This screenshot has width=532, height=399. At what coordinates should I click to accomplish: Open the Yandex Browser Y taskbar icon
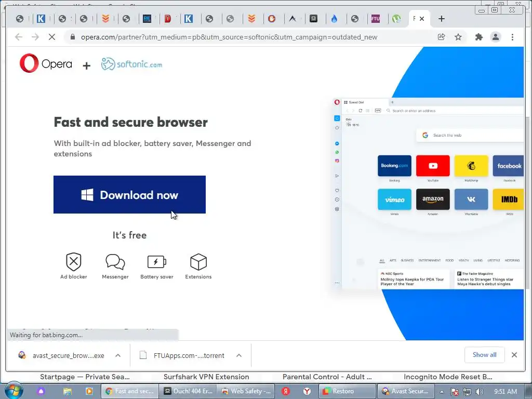pyautogui.click(x=307, y=391)
